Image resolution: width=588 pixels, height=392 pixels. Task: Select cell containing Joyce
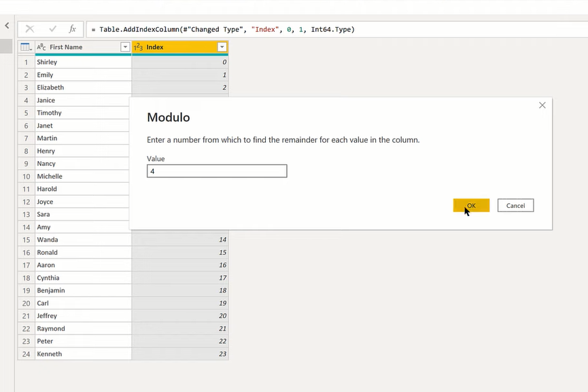click(82, 202)
